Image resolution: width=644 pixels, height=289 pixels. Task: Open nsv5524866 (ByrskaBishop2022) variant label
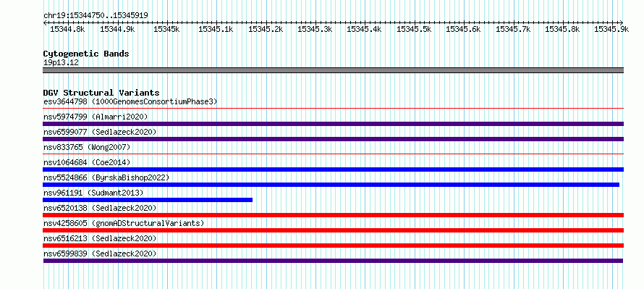[x=106, y=177]
